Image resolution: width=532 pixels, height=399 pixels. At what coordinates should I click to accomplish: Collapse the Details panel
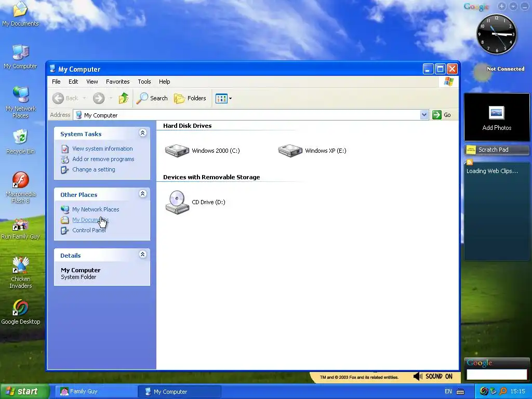pos(143,255)
